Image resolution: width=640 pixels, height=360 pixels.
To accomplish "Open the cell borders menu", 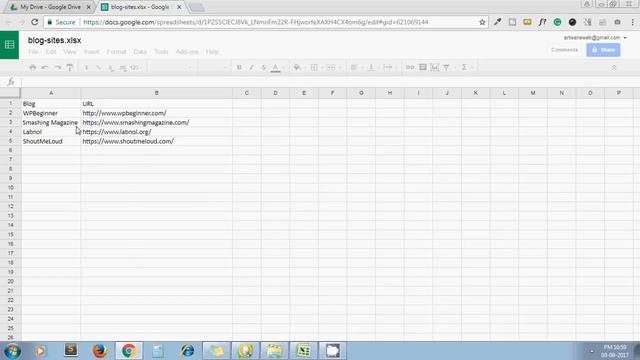I will (x=314, y=67).
